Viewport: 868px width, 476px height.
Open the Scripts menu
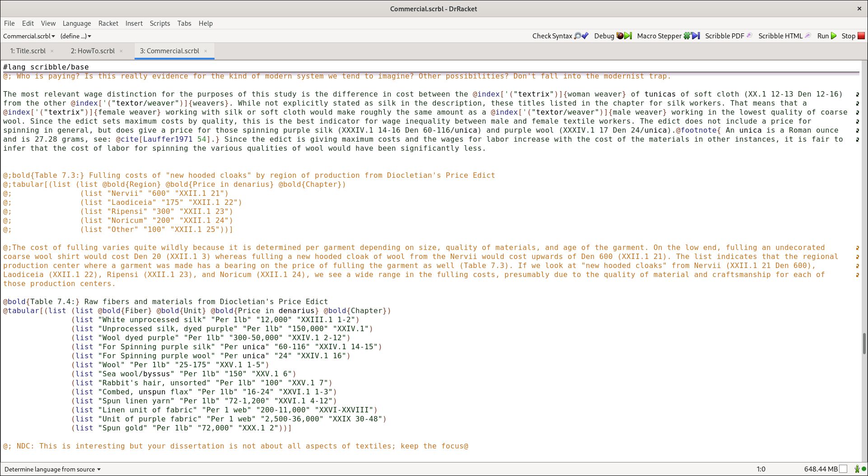[159, 23]
